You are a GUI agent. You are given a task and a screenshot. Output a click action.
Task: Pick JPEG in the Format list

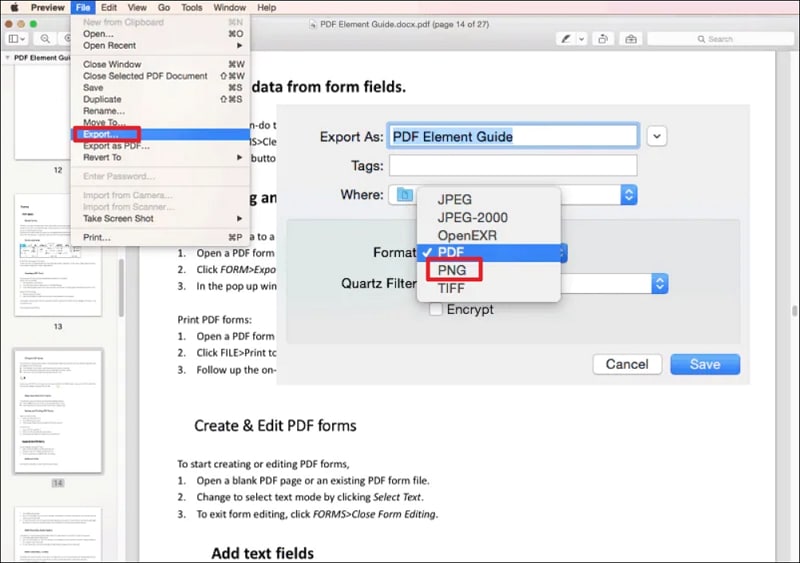pos(488,200)
